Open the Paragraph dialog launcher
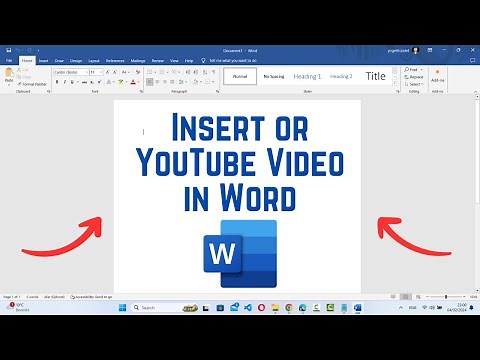The image size is (480, 360). click(x=218, y=91)
